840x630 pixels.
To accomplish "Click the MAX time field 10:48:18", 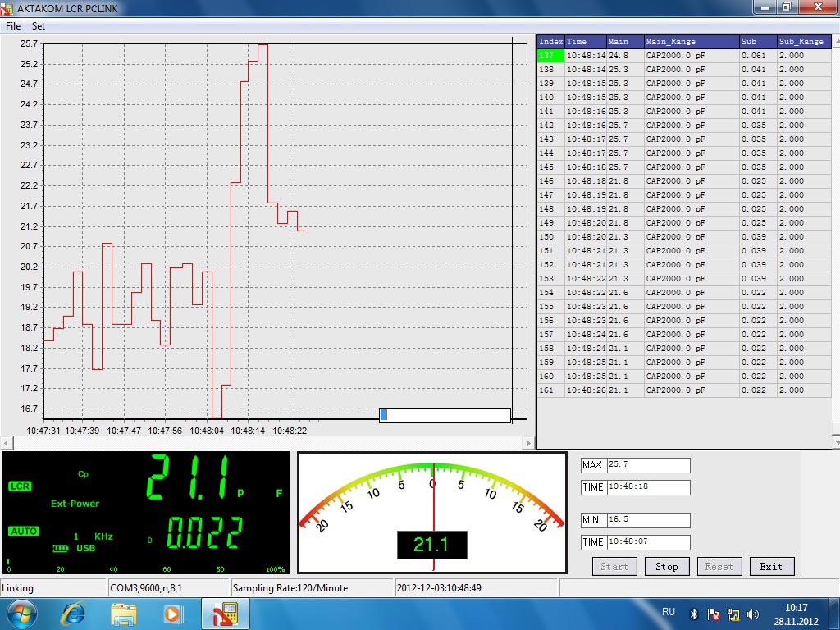I will point(648,487).
